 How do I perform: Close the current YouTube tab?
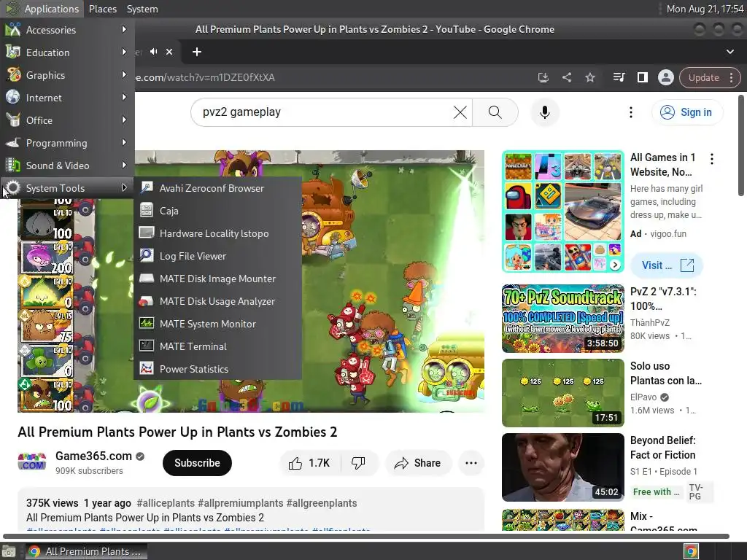pos(169,52)
